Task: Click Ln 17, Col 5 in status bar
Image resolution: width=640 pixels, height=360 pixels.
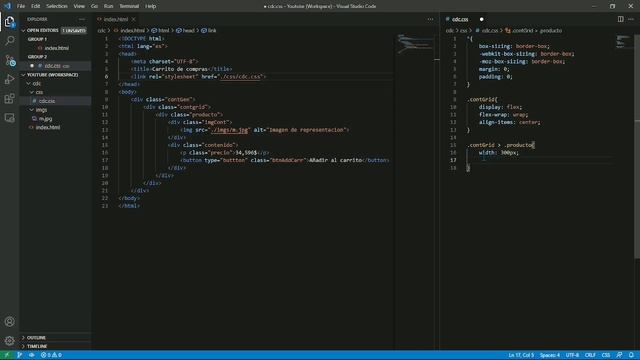Action: 521,355
